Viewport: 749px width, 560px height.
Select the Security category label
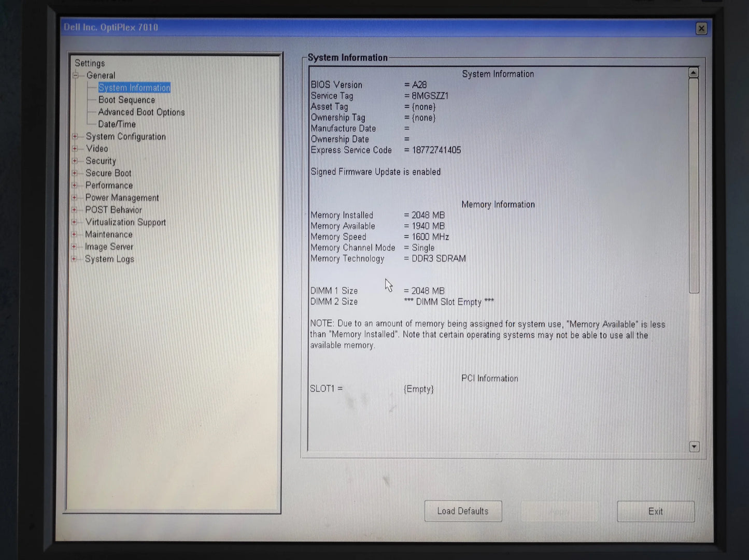pyautogui.click(x=101, y=161)
